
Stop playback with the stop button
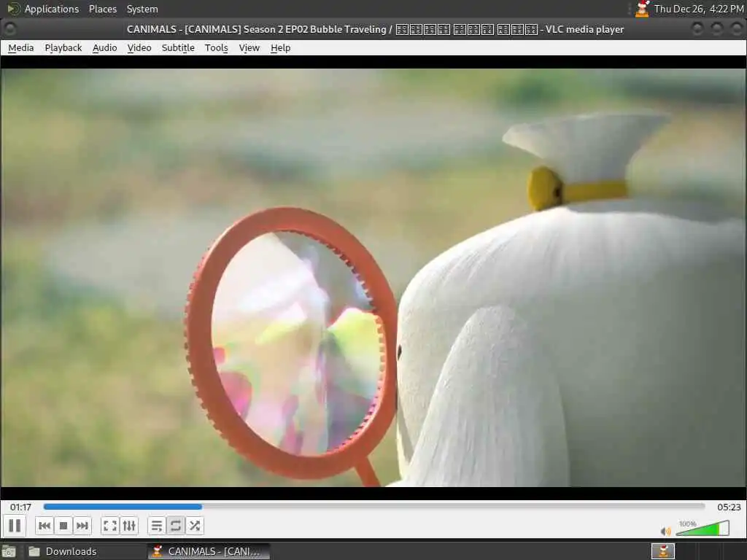(x=63, y=526)
